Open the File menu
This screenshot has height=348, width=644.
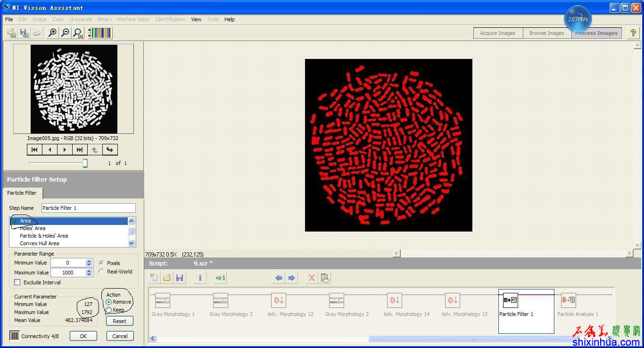[9, 19]
